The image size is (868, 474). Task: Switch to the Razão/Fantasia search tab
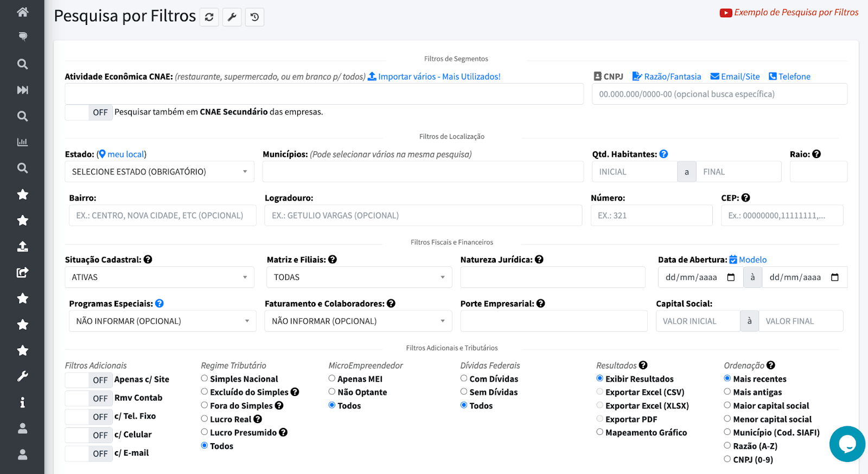(667, 76)
